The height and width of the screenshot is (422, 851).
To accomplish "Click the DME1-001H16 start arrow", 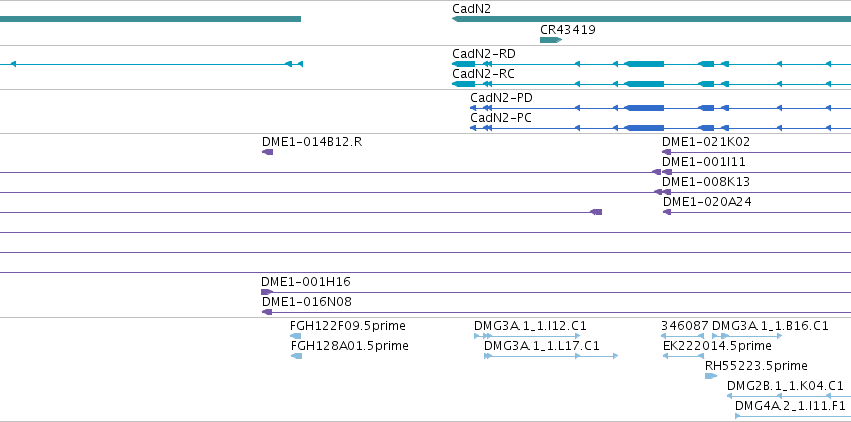I will (267, 292).
